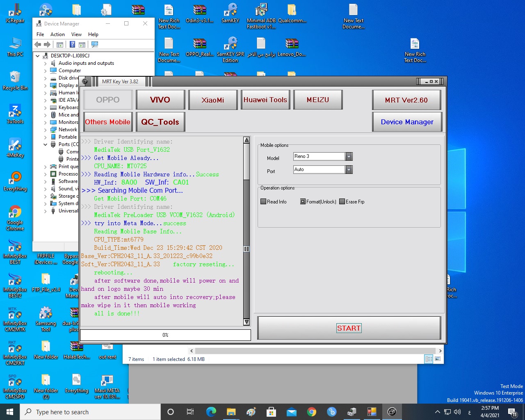Open the JCRepair desktop shortcut

pyautogui.click(x=15, y=13)
